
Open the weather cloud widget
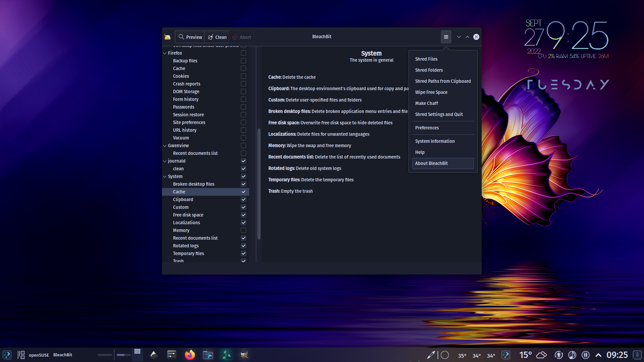pos(541,355)
